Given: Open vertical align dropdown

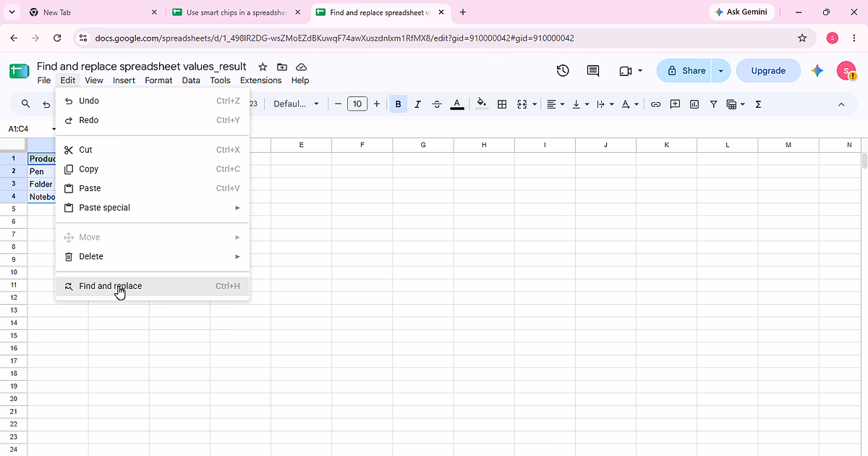Looking at the screenshot, I should (x=581, y=104).
